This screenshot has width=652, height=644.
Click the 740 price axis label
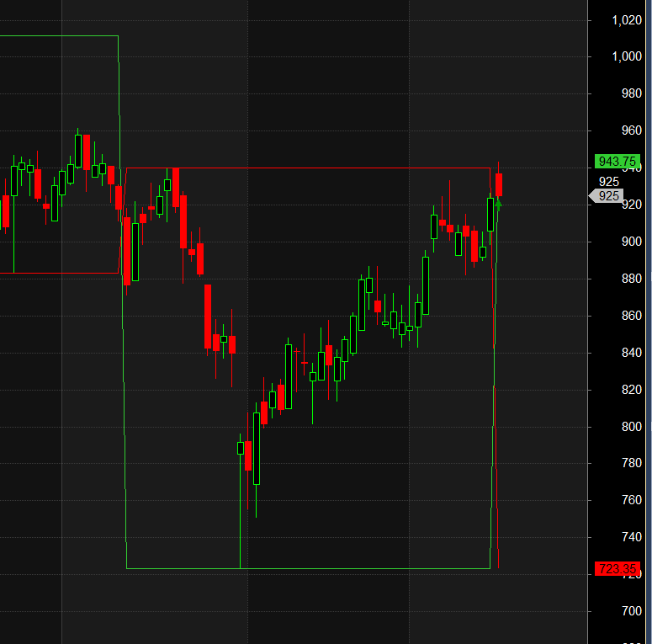(632, 537)
